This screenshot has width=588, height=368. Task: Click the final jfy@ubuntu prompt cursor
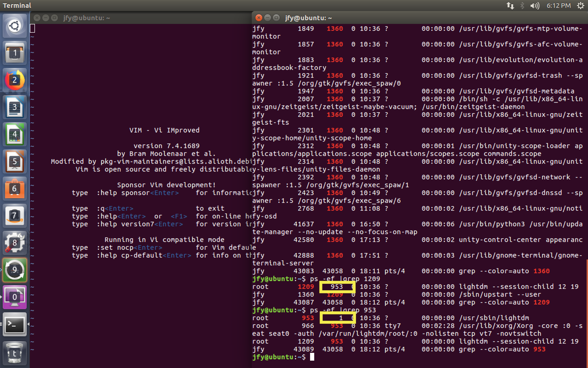[312, 357]
